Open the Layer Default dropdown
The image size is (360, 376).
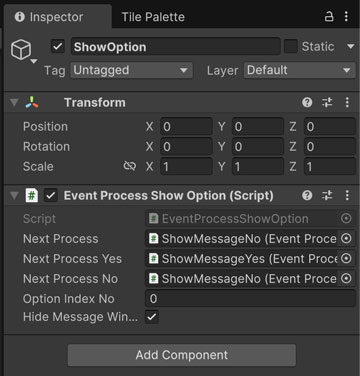click(300, 70)
